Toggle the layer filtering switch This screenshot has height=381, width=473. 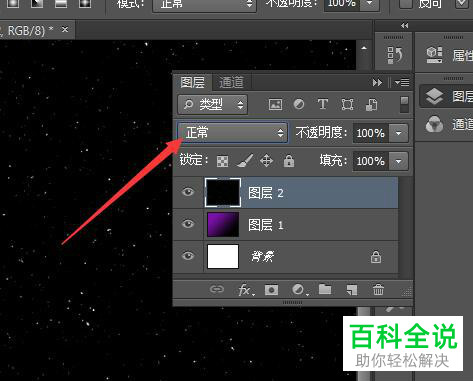click(x=404, y=105)
